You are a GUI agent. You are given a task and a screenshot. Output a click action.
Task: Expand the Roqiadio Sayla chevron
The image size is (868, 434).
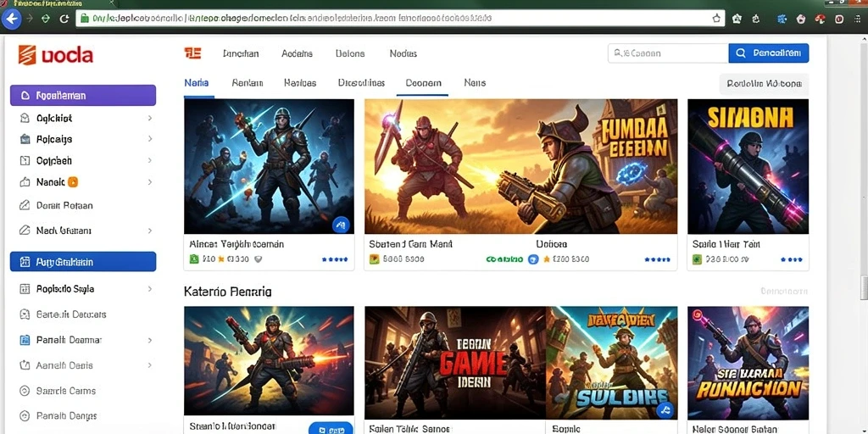coord(150,289)
